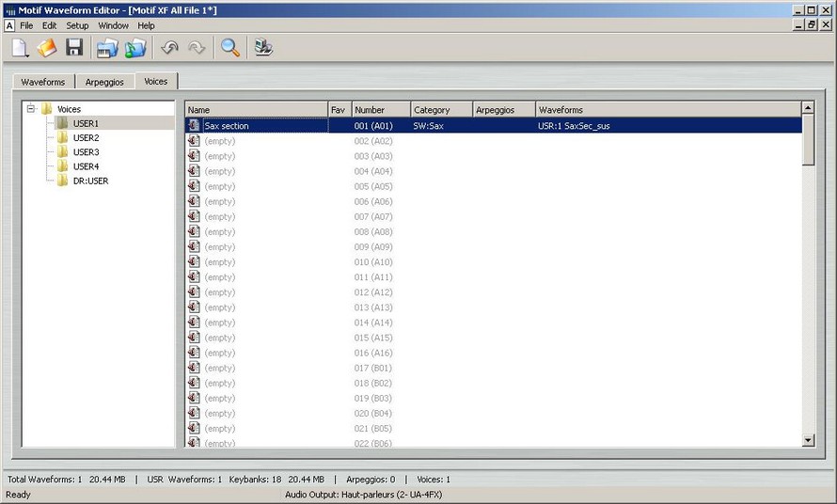The height and width of the screenshot is (504, 837).
Task: Sort list by Category column header
Action: click(x=440, y=110)
